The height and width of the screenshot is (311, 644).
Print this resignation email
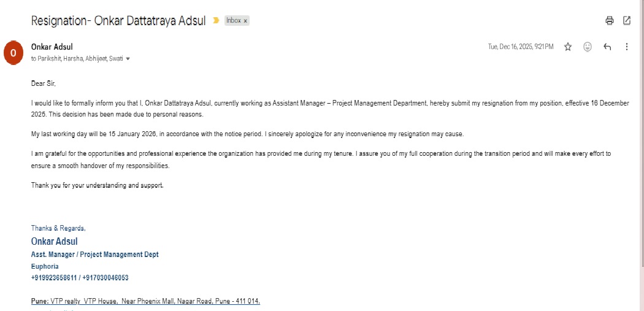[609, 20]
